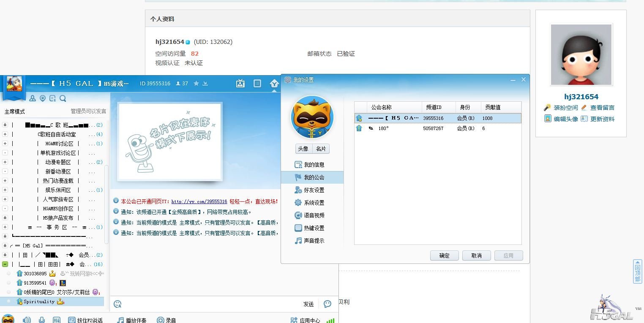Screen dimensions: 644x323
Task: Click the 确定 button in settings
Action: 445,255
